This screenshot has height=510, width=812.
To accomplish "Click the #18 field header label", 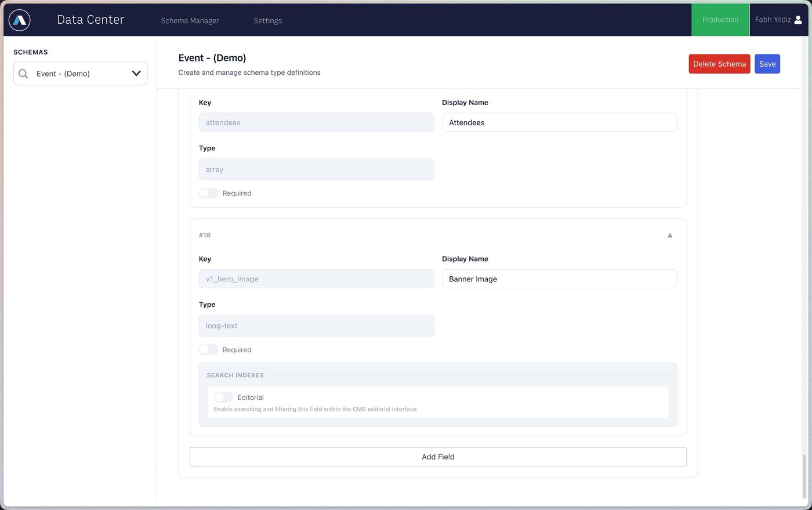I will tap(205, 235).
